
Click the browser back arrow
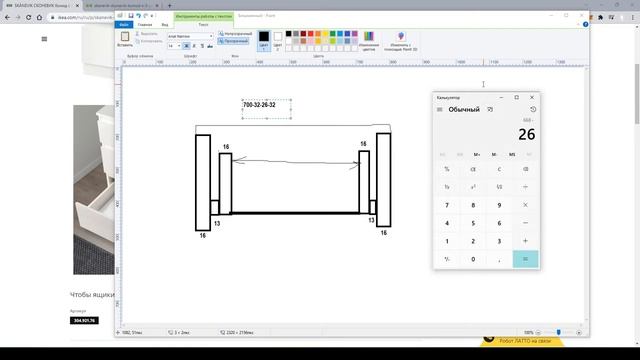tap(7, 18)
